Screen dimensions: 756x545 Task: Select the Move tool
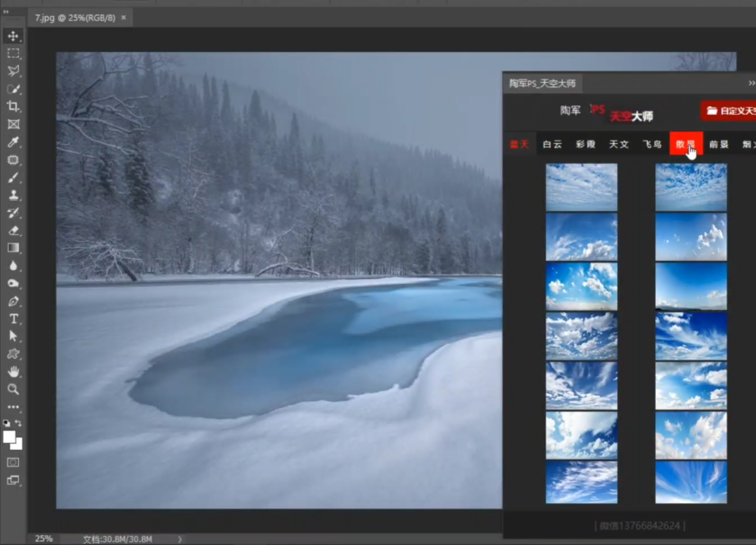(13, 36)
